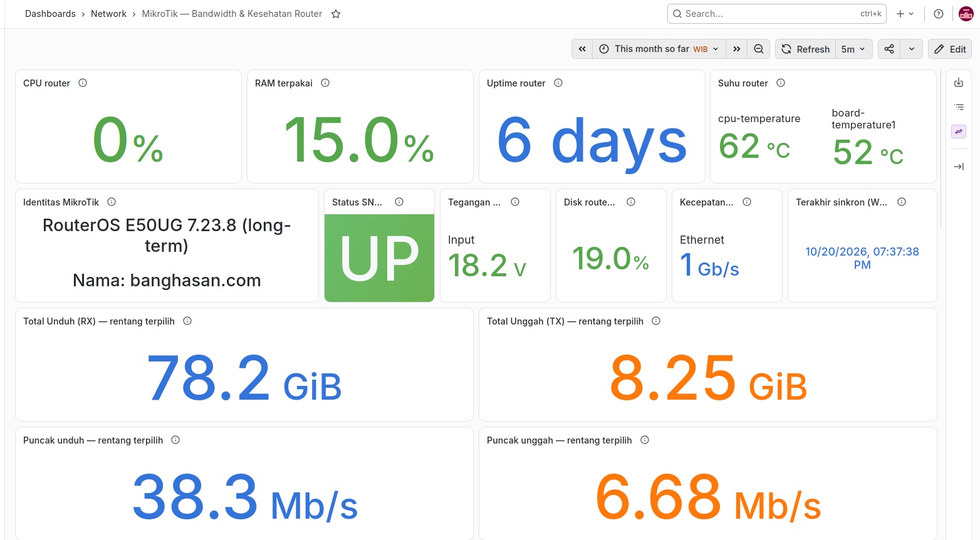Click the purple arrows sidebar icon
The height and width of the screenshot is (540, 980).
pyautogui.click(x=959, y=132)
